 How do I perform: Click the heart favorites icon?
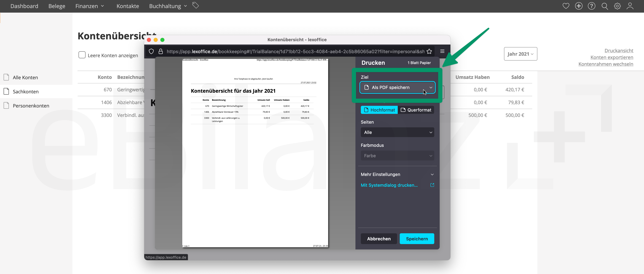pos(566,6)
